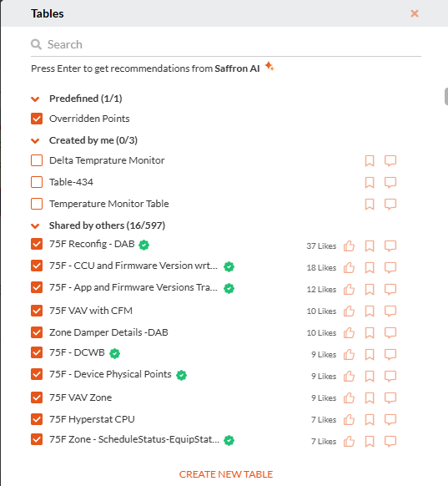This screenshot has width=448, height=486.
Task: Click thumbs-up for 75F VAV with CFM
Action: (x=349, y=311)
